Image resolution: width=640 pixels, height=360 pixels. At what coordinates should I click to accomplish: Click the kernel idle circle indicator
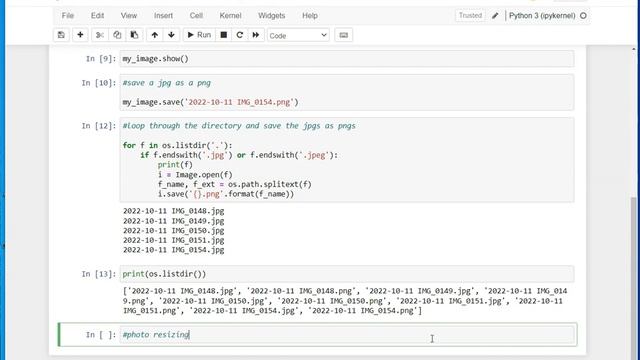(x=583, y=16)
